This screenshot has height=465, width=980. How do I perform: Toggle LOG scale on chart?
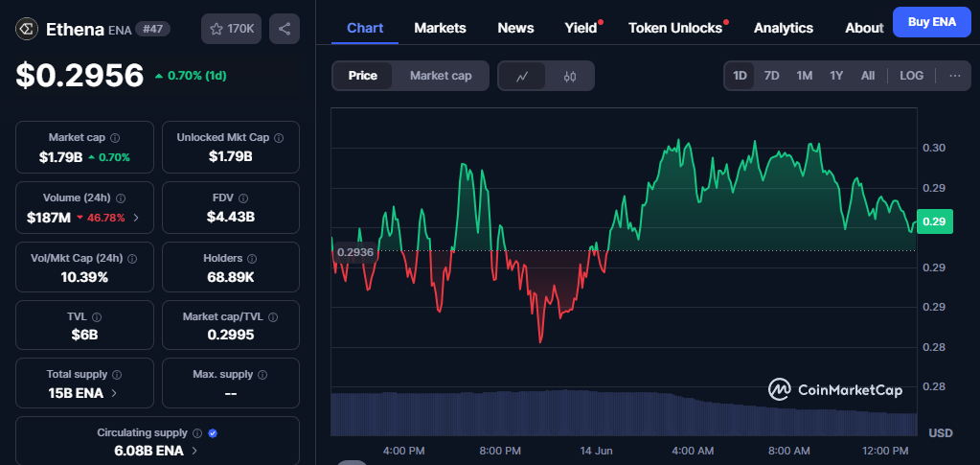click(911, 76)
